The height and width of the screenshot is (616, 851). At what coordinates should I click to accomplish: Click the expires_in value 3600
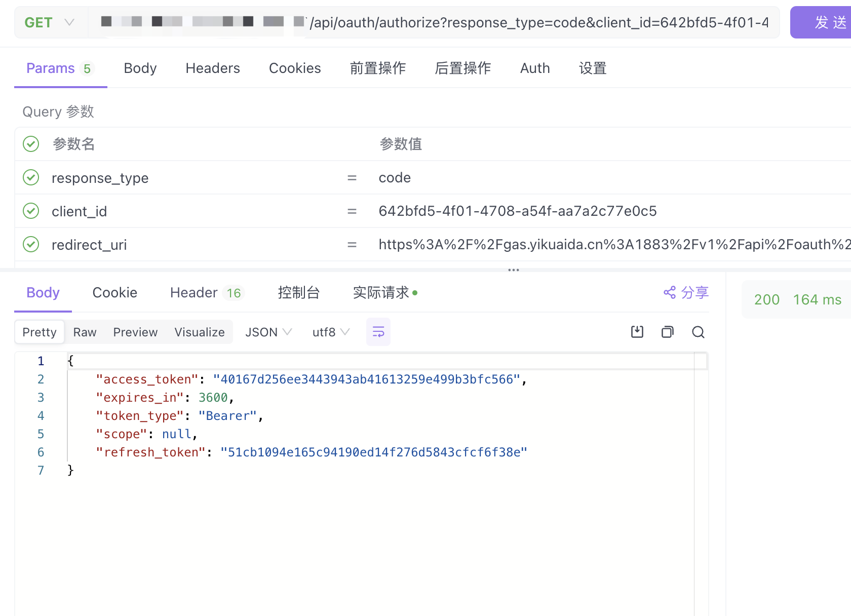pos(213,398)
